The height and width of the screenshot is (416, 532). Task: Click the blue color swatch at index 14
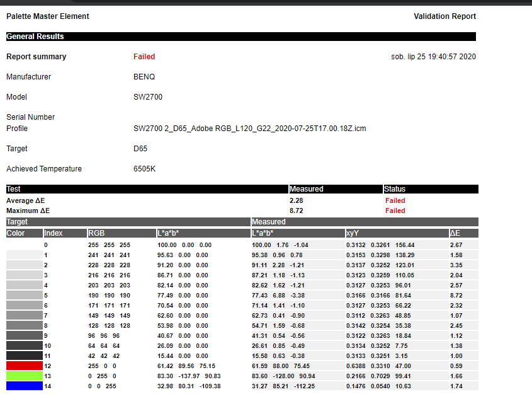tap(24, 386)
